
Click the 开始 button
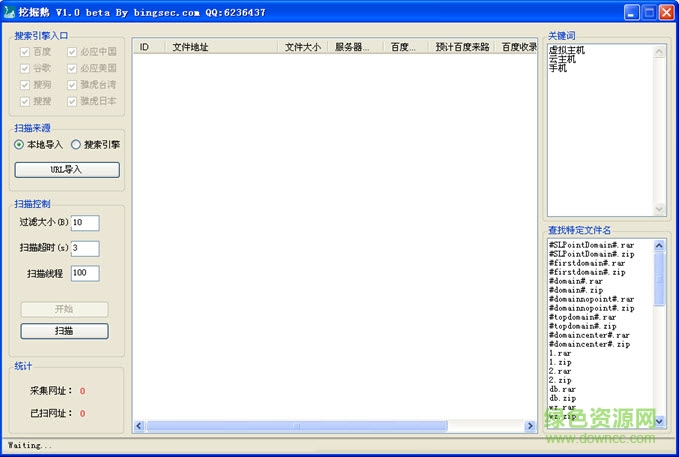65,309
